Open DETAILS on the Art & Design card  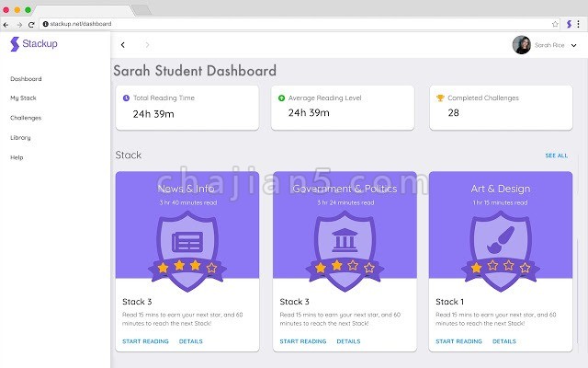click(x=504, y=341)
